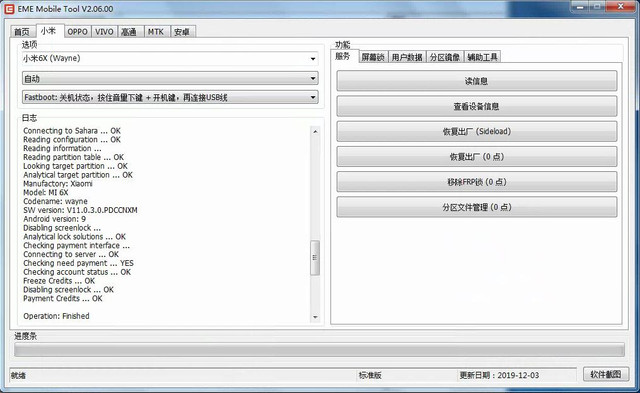Click log line 'Payment Credits ... OK'
Screen dimensions: 640x393
pos(63,298)
